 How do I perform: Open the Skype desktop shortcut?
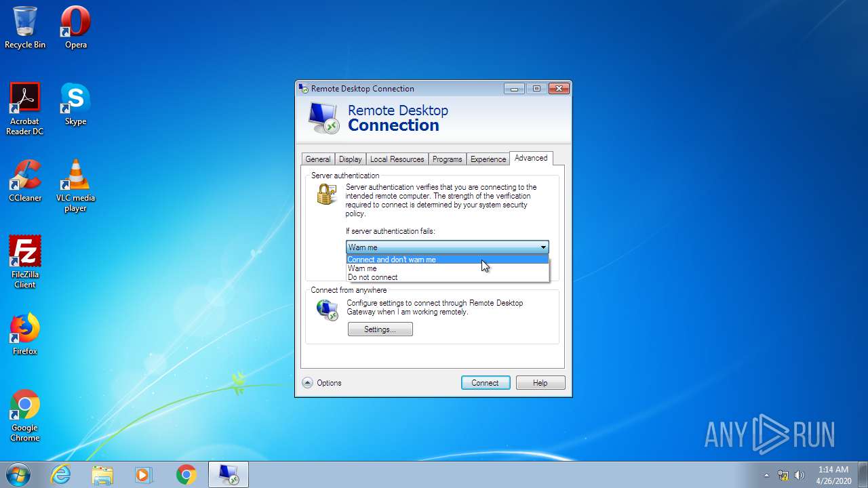click(x=75, y=104)
